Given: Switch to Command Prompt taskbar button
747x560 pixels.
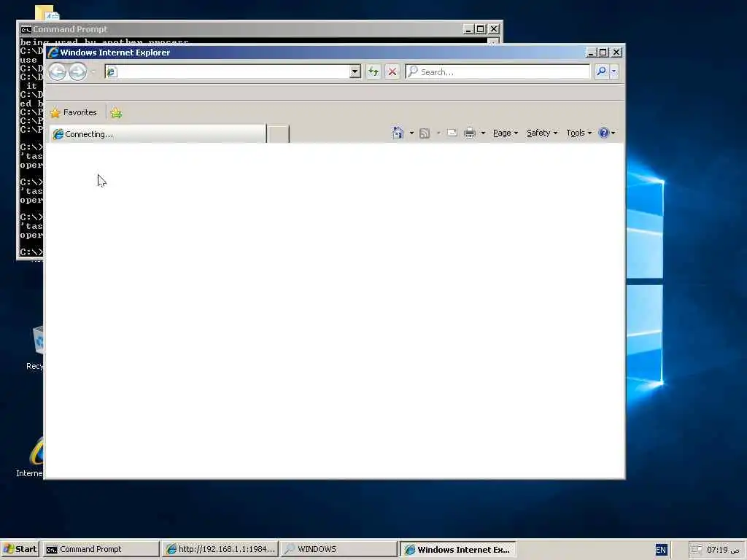Looking at the screenshot, I should click(101, 549).
